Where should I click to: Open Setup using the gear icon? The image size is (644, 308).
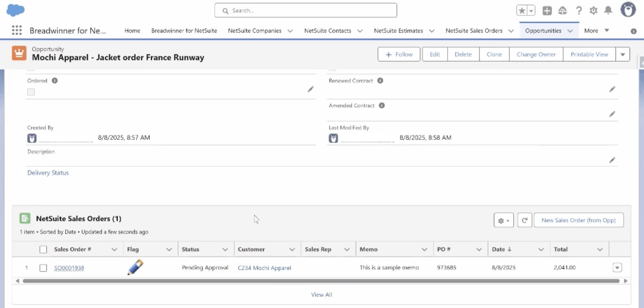point(593,10)
